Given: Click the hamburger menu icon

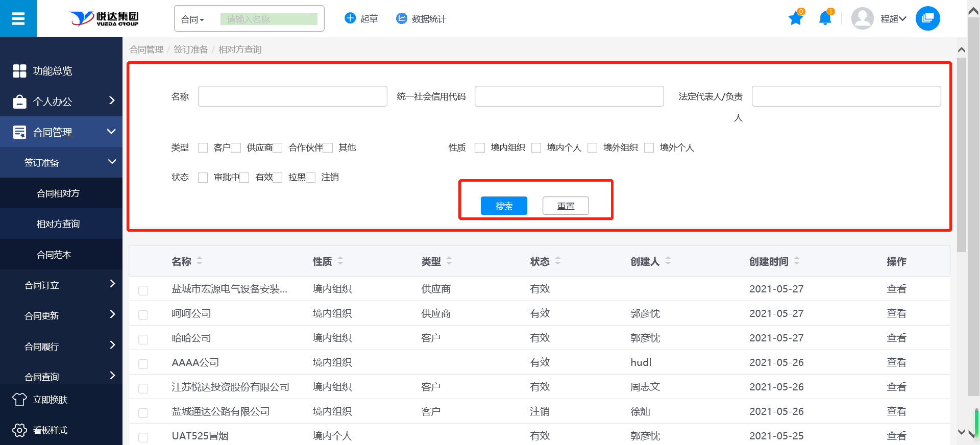Looking at the screenshot, I should 18,19.
